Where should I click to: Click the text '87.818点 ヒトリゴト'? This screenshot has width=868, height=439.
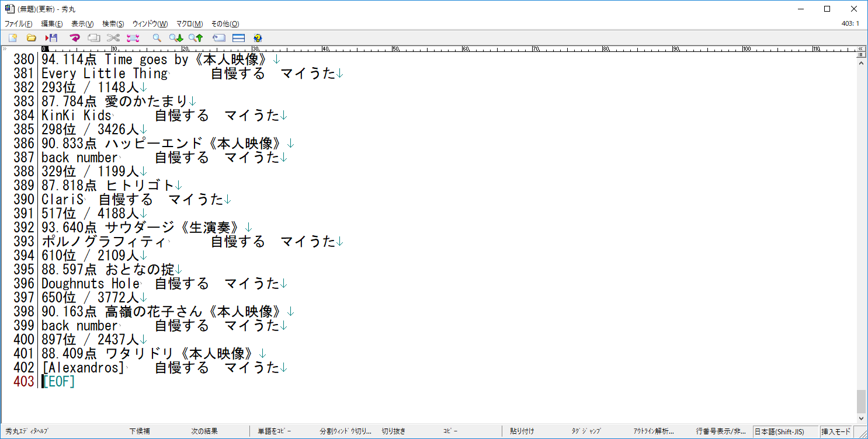tap(107, 186)
